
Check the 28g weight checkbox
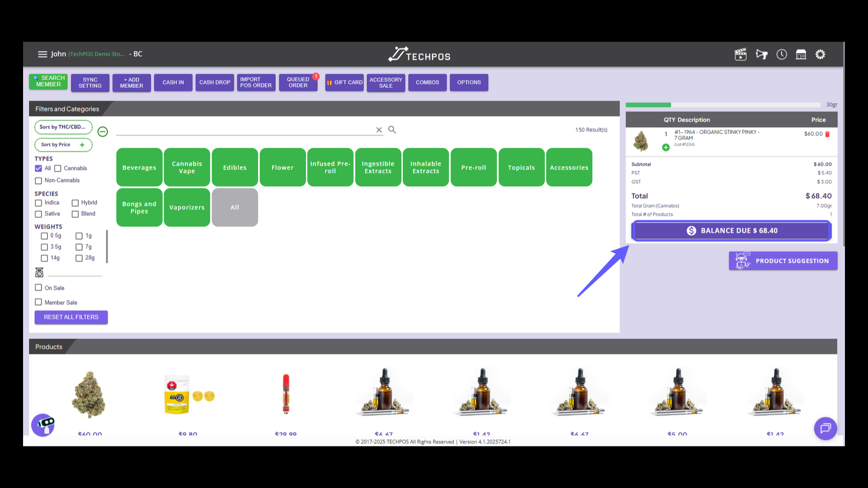pos(79,258)
